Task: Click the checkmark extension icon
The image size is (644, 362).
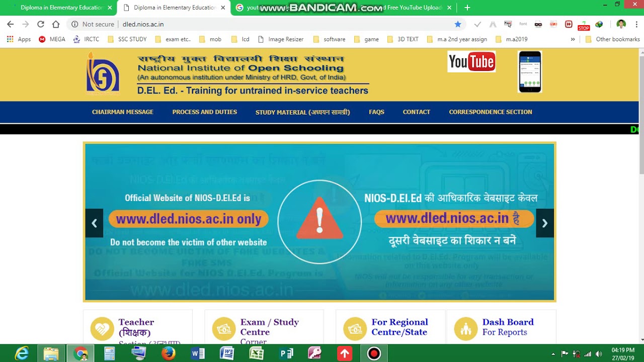Action: [477, 24]
